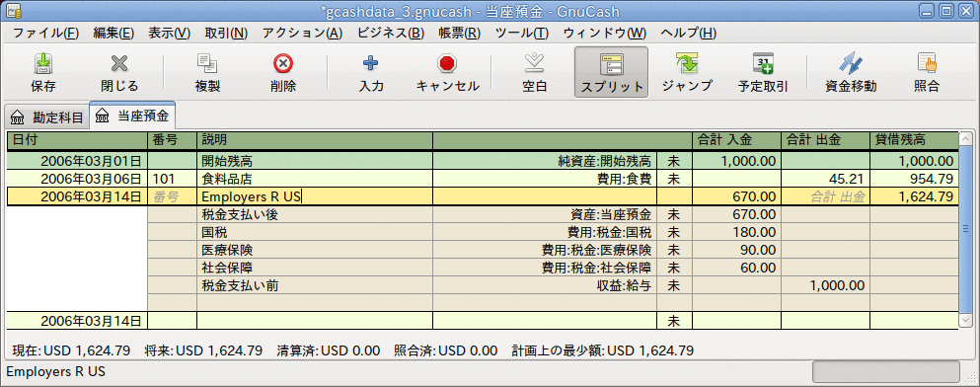Click the 削除 (Delete) toolbar icon
The width and height of the screenshot is (980, 387).
(x=284, y=63)
